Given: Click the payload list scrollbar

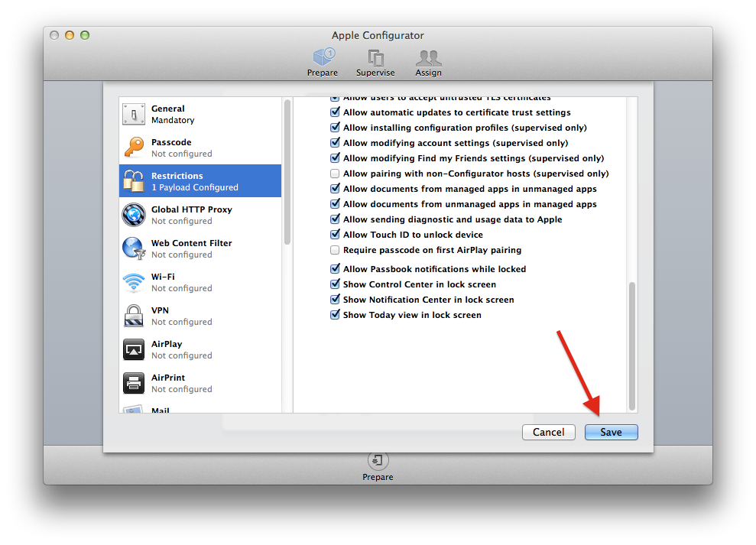Looking at the screenshot, I should 287,172.
